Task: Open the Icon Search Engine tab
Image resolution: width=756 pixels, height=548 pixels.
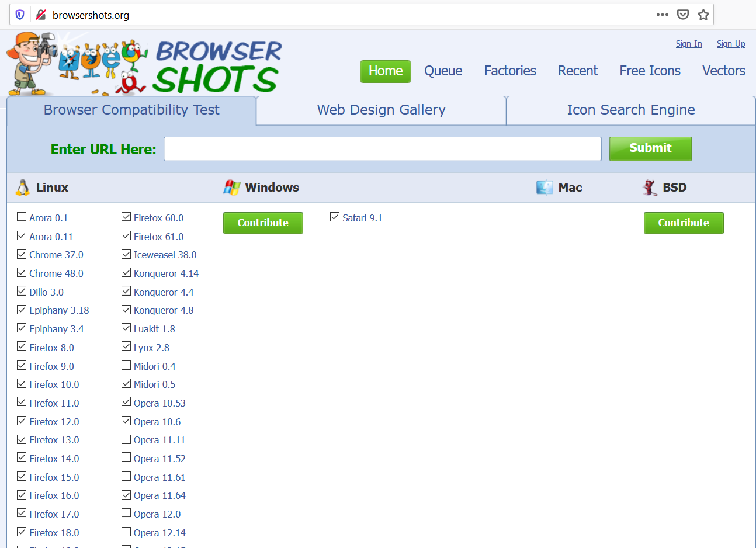Action: click(x=630, y=110)
